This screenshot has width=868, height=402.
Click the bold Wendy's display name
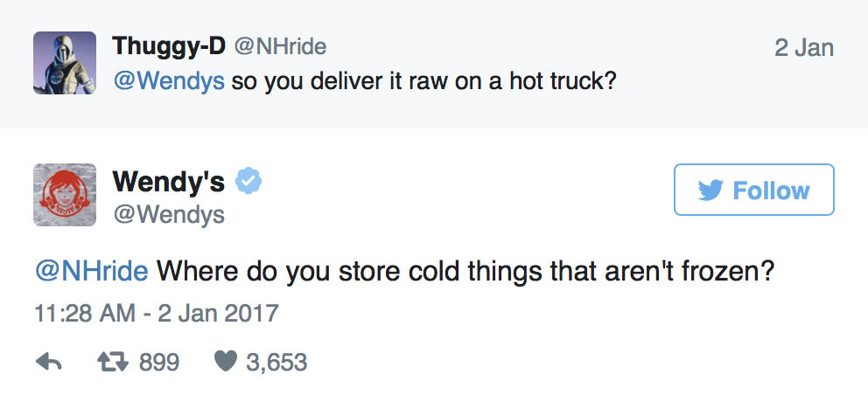168,182
